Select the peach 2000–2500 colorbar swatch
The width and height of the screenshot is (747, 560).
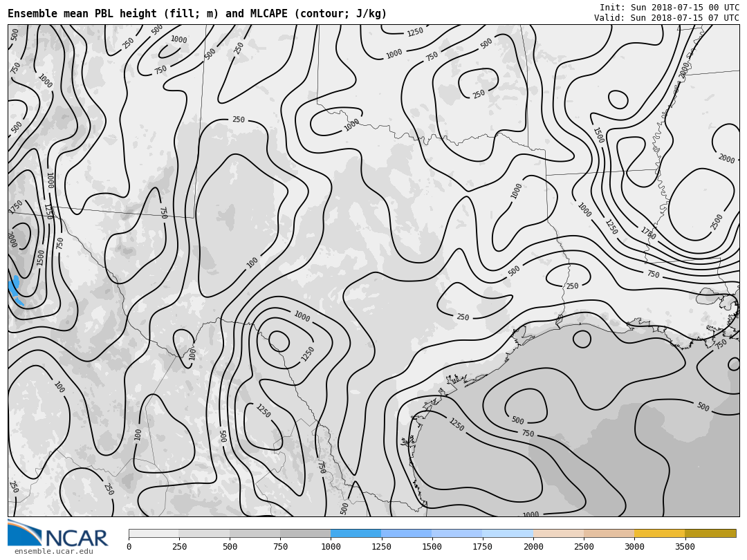pos(558,534)
